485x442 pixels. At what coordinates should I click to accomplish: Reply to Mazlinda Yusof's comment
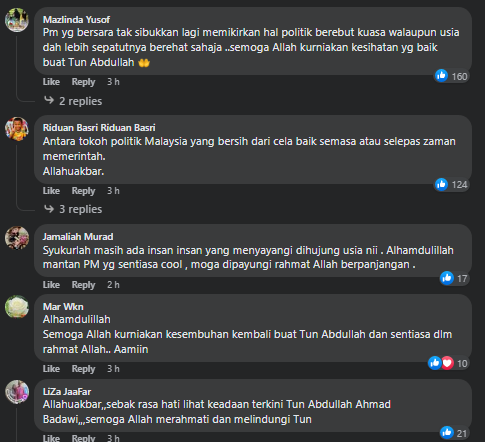coord(83,82)
